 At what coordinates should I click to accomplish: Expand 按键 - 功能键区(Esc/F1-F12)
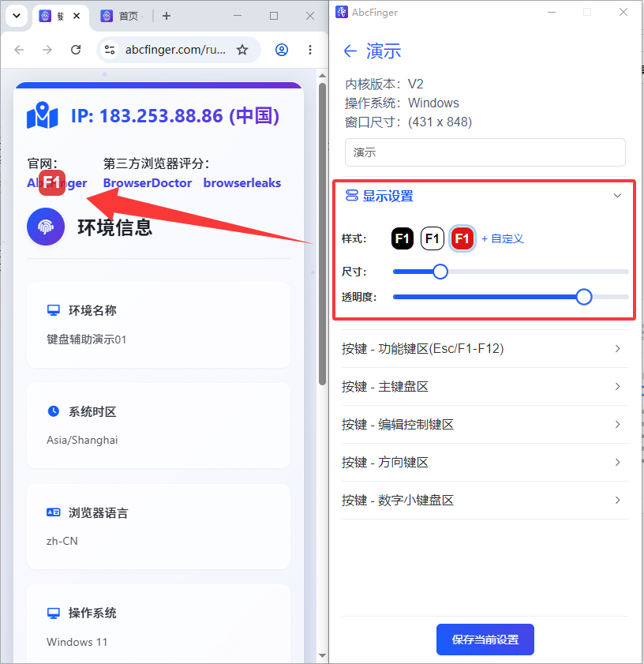[x=485, y=348]
